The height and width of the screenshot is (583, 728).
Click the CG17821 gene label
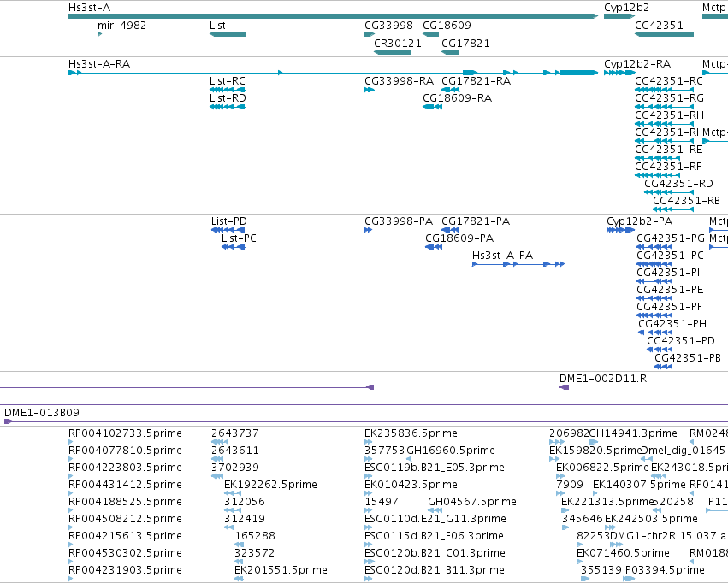(x=465, y=43)
